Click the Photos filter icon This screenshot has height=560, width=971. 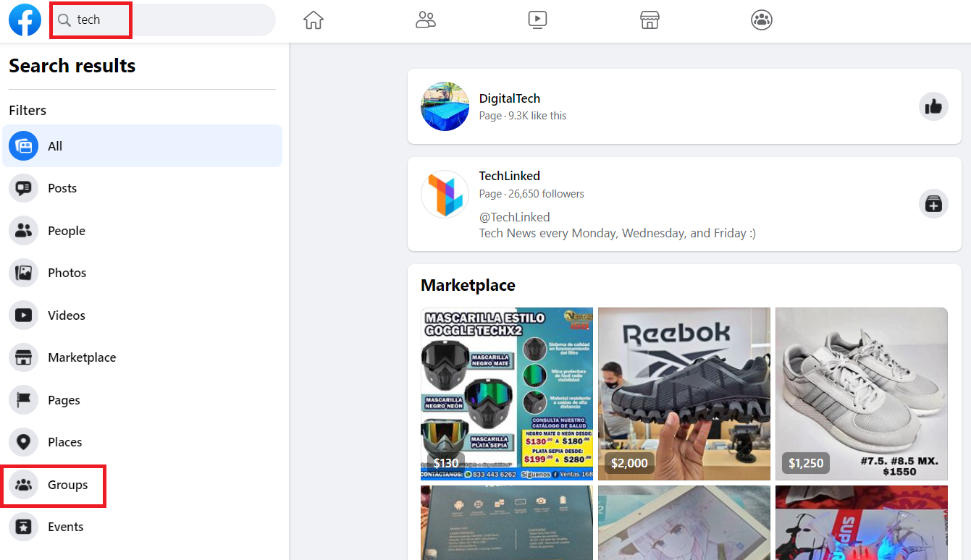(24, 273)
